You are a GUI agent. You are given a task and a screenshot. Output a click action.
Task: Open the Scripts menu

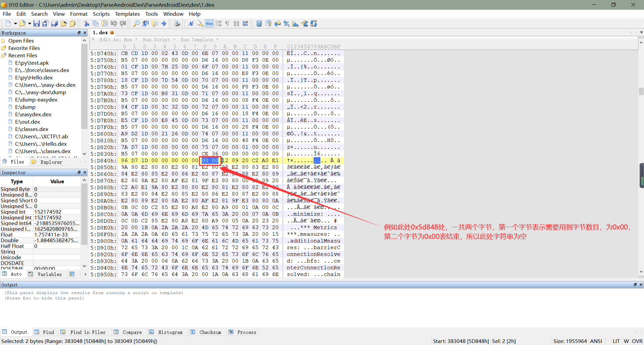[x=101, y=14]
